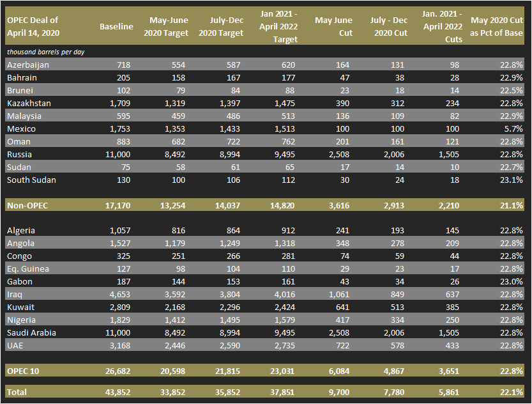
Task: Click Brunei's 22.5% cut percentage
Action: (512, 91)
